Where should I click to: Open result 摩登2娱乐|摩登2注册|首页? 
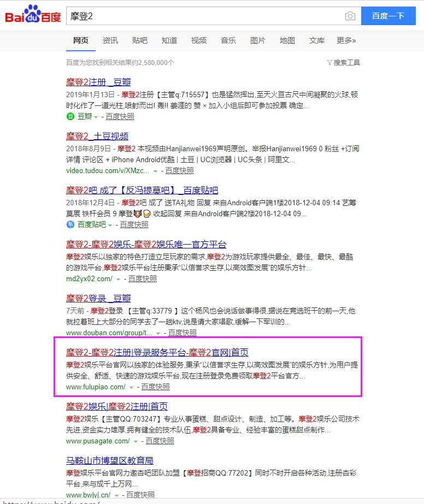(117, 406)
